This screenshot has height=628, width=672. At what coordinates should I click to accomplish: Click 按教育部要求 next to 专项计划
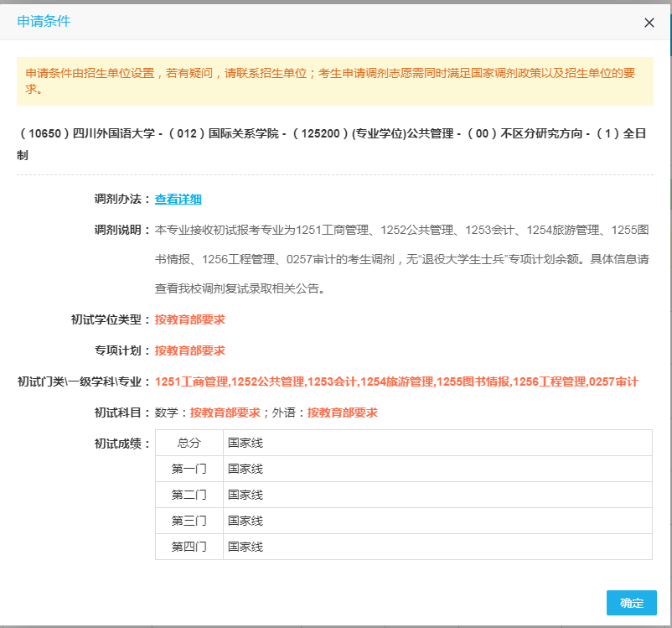(x=190, y=350)
